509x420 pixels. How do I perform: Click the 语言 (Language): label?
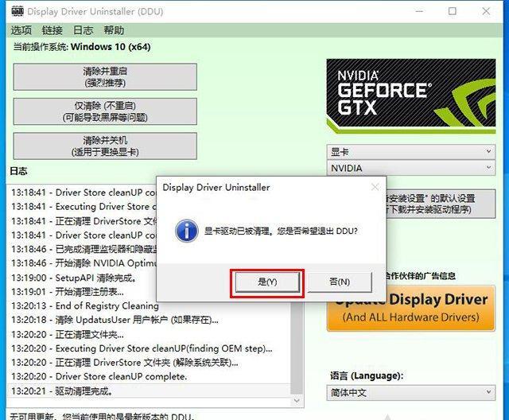(x=367, y=376)
